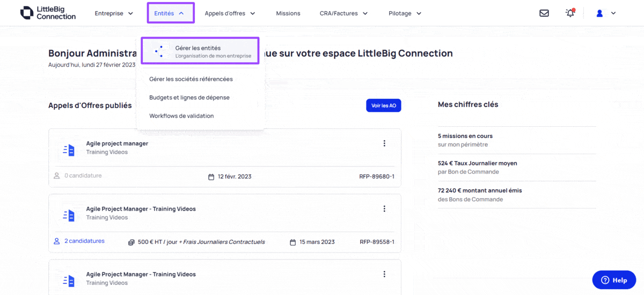Click the Mes chiffres clés heading
The width and height of the screenshot is (644, 295).
coord(468,105)
